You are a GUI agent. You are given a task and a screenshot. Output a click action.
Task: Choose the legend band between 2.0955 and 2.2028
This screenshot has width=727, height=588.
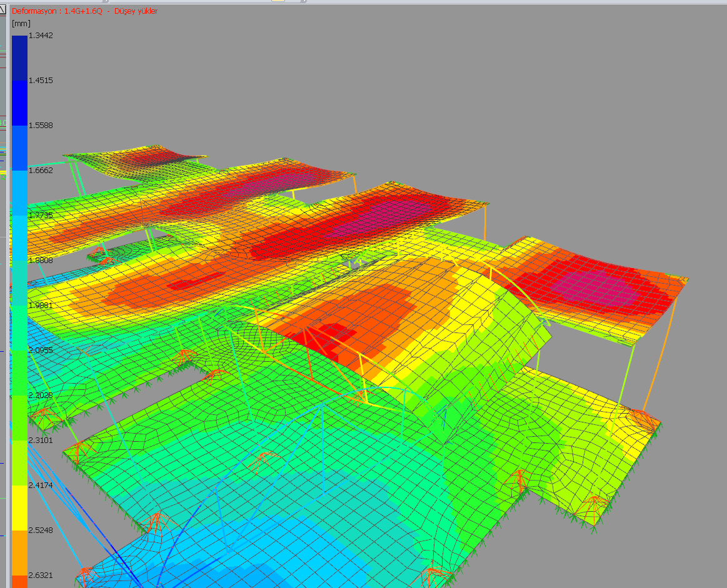(x=19, y=372)
